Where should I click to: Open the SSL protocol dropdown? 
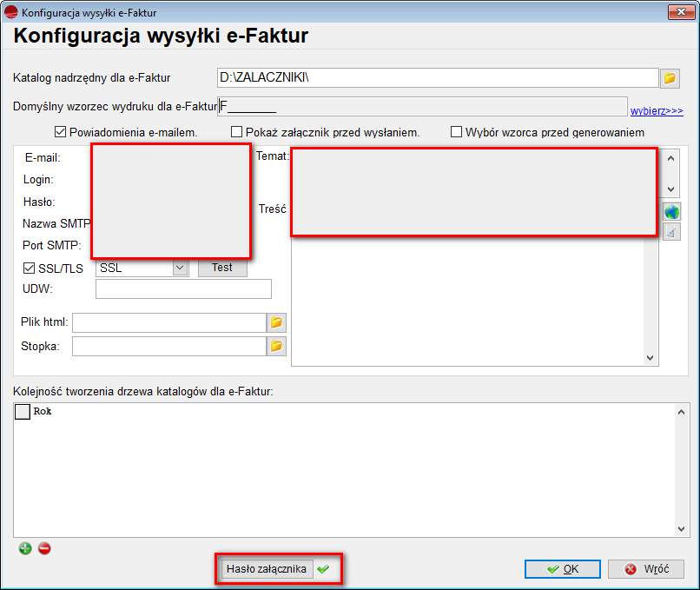click(180, 268)
